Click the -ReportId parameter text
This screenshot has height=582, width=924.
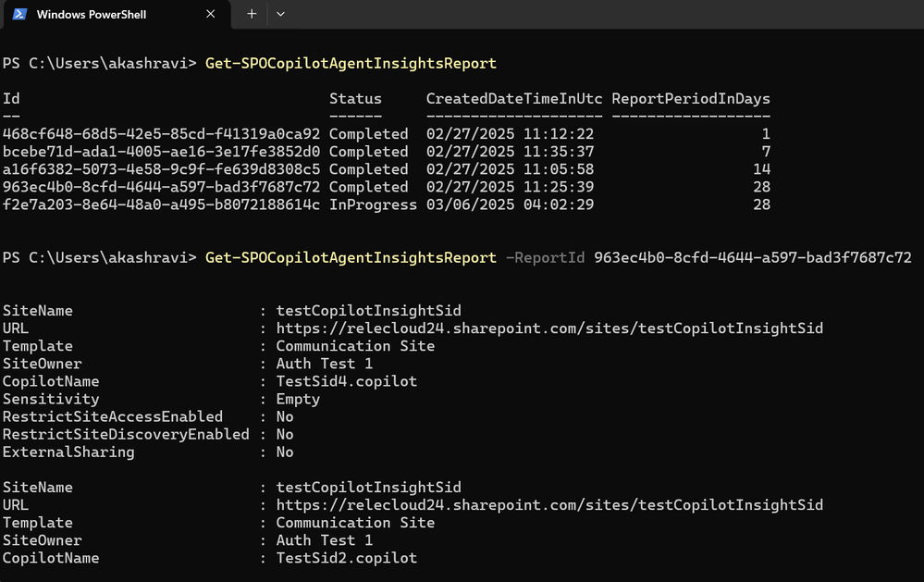coord(545,257)
